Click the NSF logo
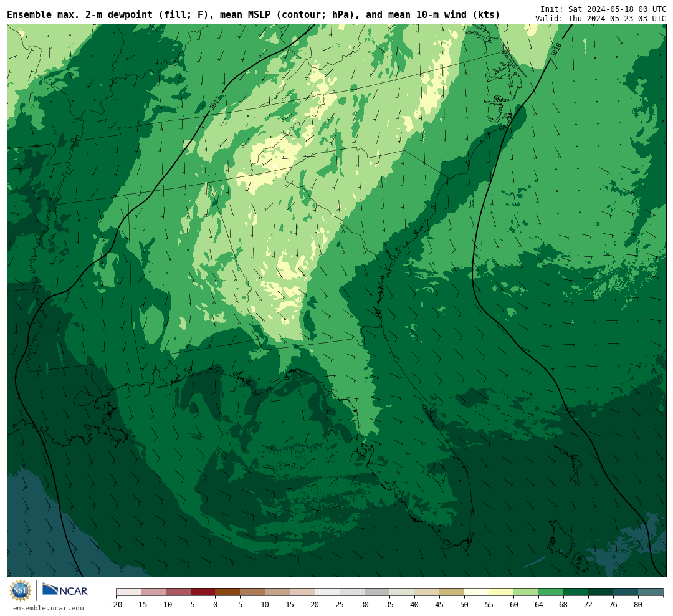 21,590
